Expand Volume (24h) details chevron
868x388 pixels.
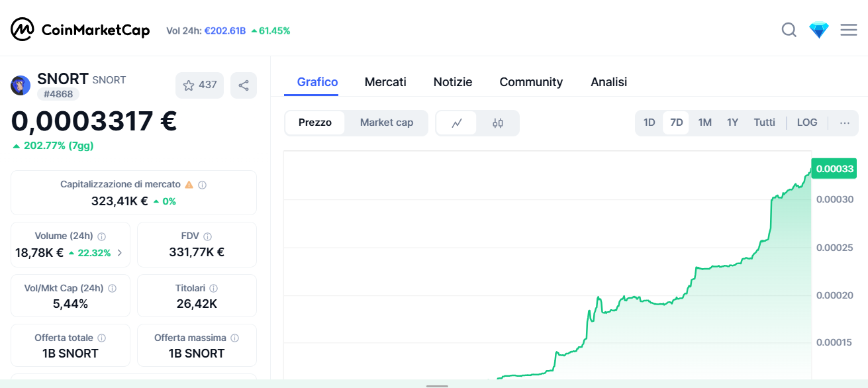pos(120,253)
